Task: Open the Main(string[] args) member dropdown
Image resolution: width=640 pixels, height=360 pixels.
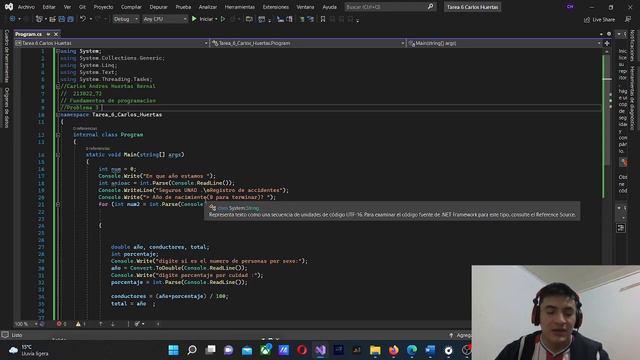Action: [x=504, y=43]
